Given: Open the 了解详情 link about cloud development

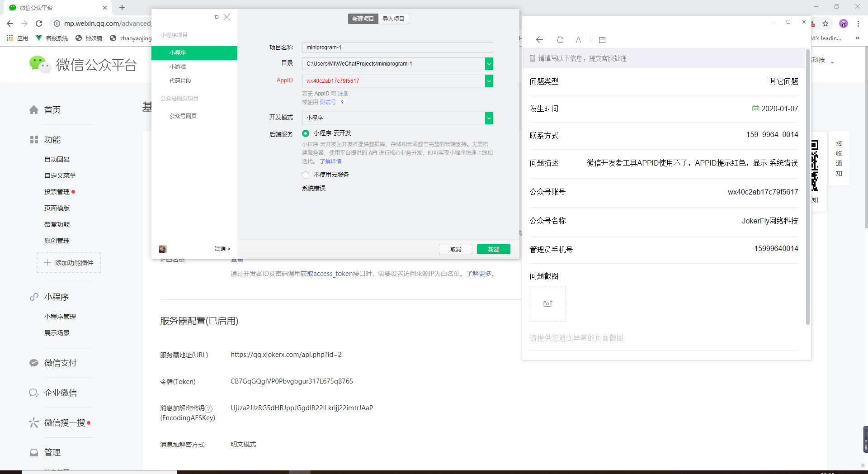Looking at the screenshot, I should pos(330,161).
